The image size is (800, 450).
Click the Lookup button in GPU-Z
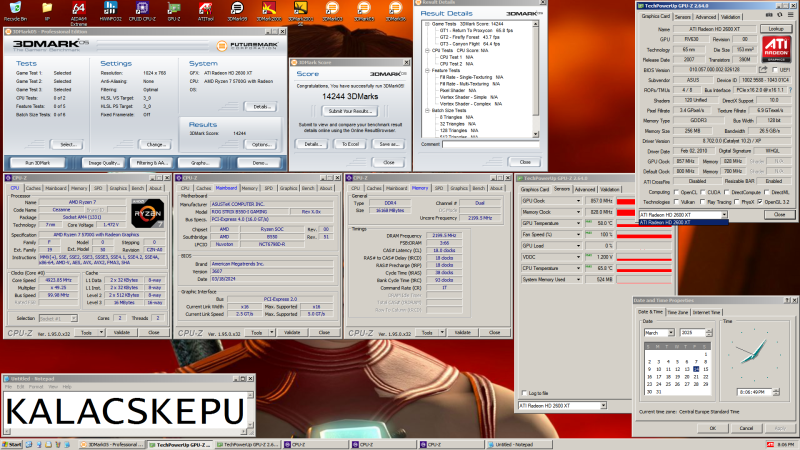pyautogui.click(x=776, y=29)
